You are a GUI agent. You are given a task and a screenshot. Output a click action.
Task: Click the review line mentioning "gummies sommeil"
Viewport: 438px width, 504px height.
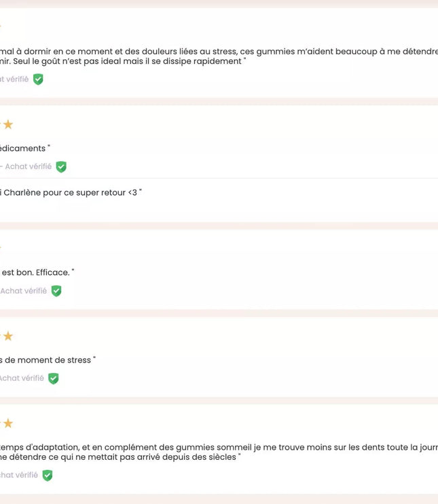click(x=217, y=447)
